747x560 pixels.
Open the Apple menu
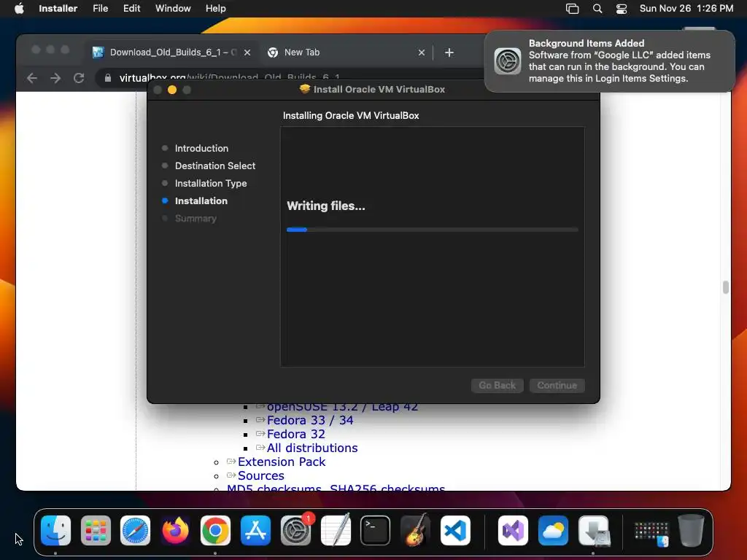click(19, 9)
